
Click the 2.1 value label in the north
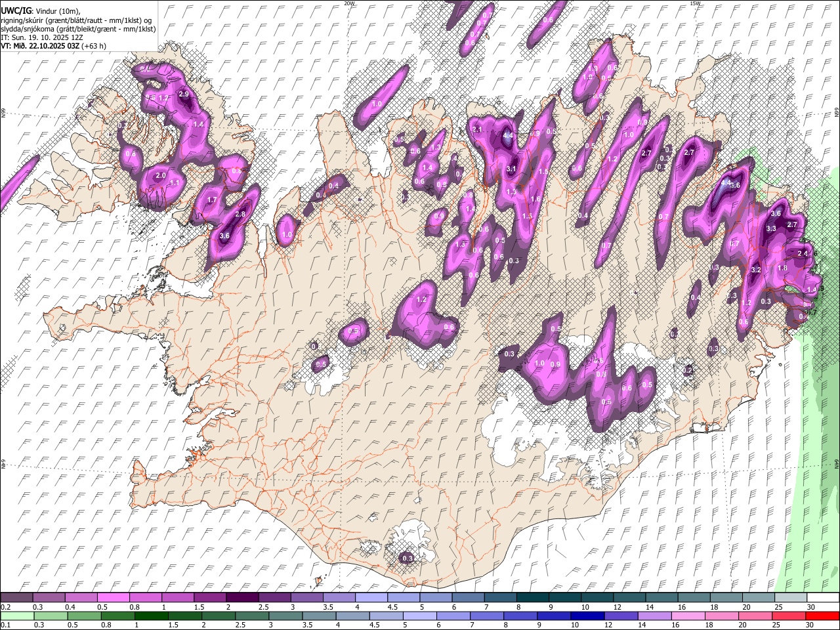pyautogui.click(x=477, y=129)
